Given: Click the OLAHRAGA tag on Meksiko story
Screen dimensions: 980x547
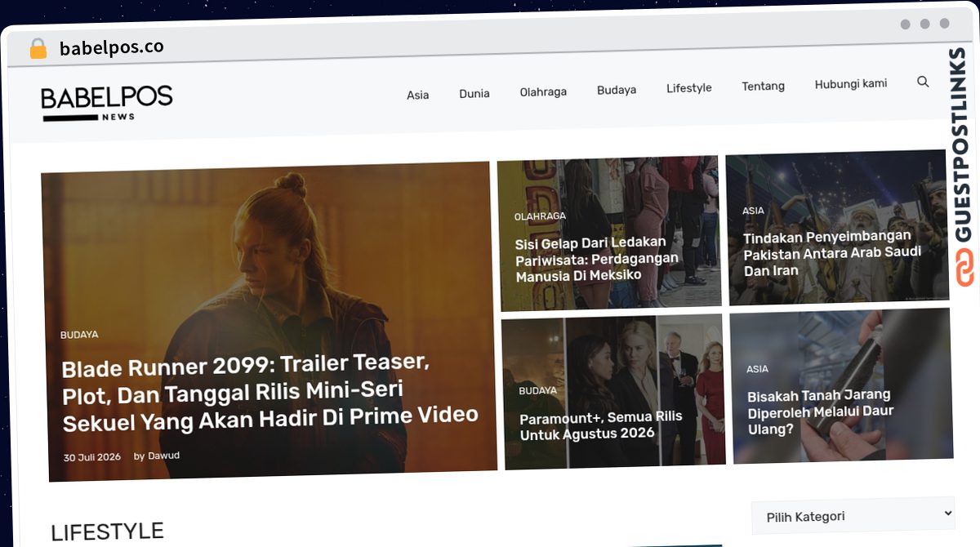Looking at the screenshot, I should 540,216.
